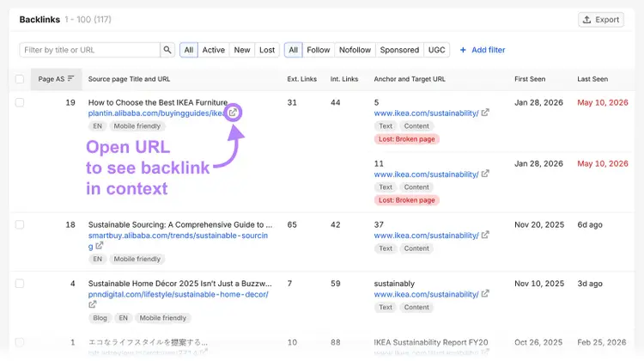644x361 pixels.
Task: Open plantin.alibaba.com/buyingguides link
Action: (x=157, y=113)
